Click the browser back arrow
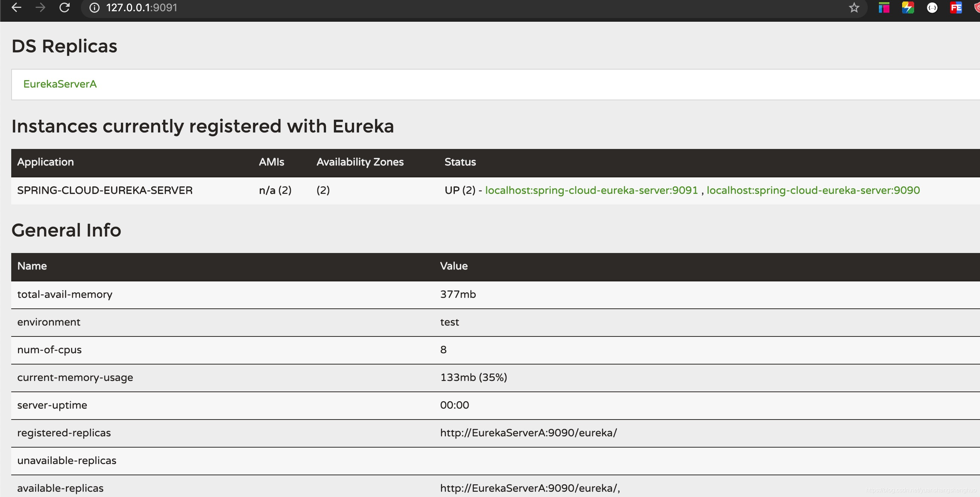Image resolution: width=980 pixels, height=497 pixels. pos(16,7)
